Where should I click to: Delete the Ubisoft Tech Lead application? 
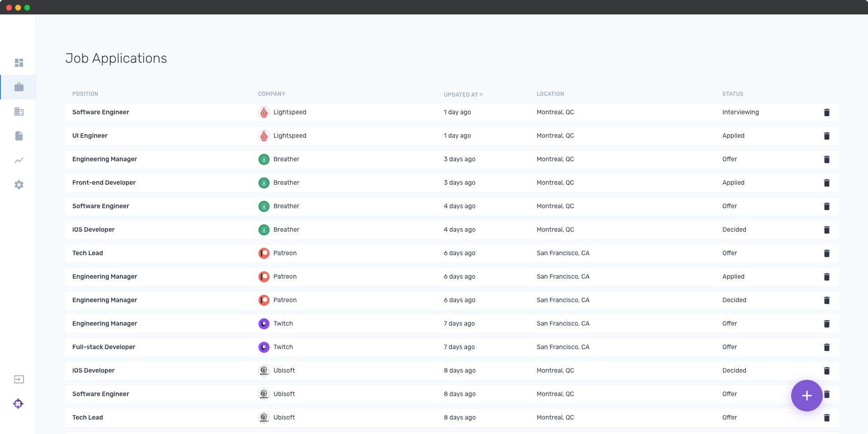click(x=826, y=418)
